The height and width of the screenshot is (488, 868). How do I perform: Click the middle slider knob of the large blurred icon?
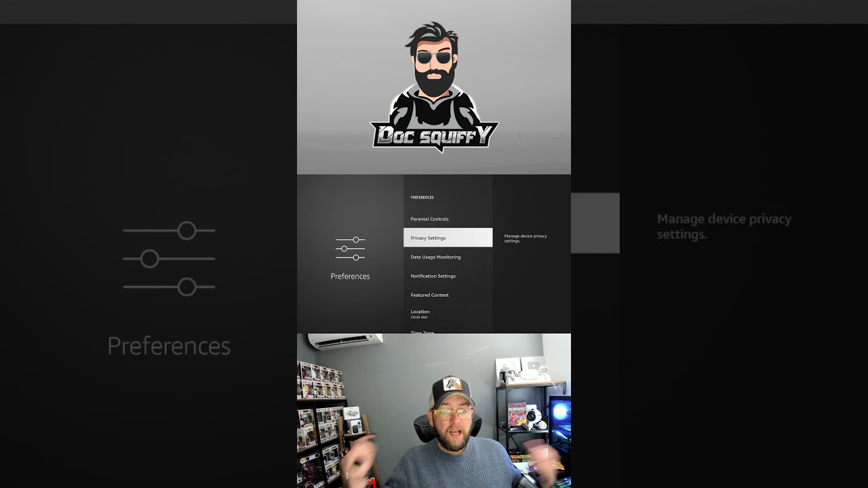tap(150, 259)
